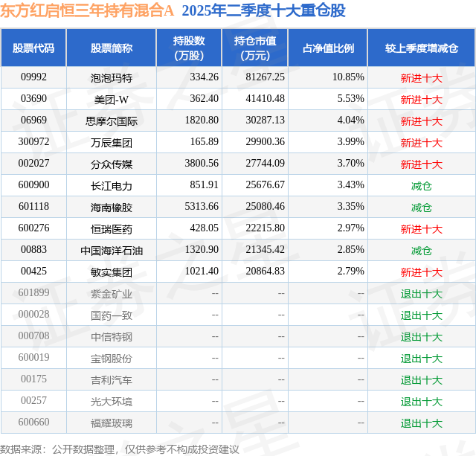476x456 pixels.
Task: Select the stock name 中国海洋石油
Action: point(112,251)
